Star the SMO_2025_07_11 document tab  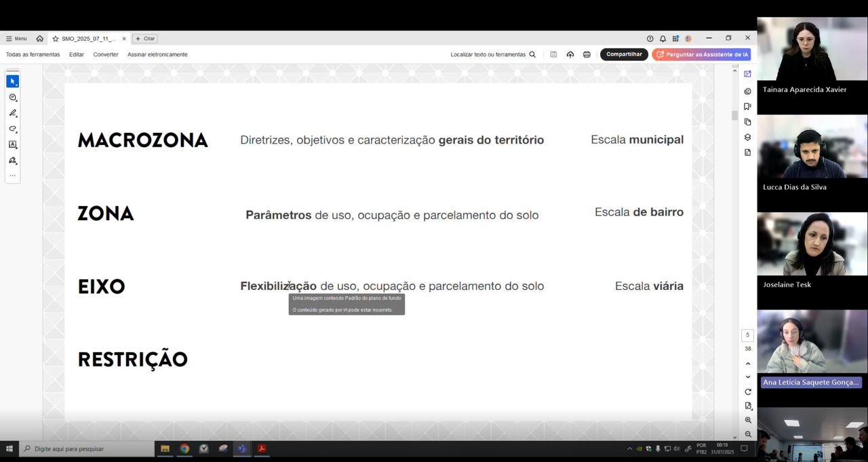point(56,39)
